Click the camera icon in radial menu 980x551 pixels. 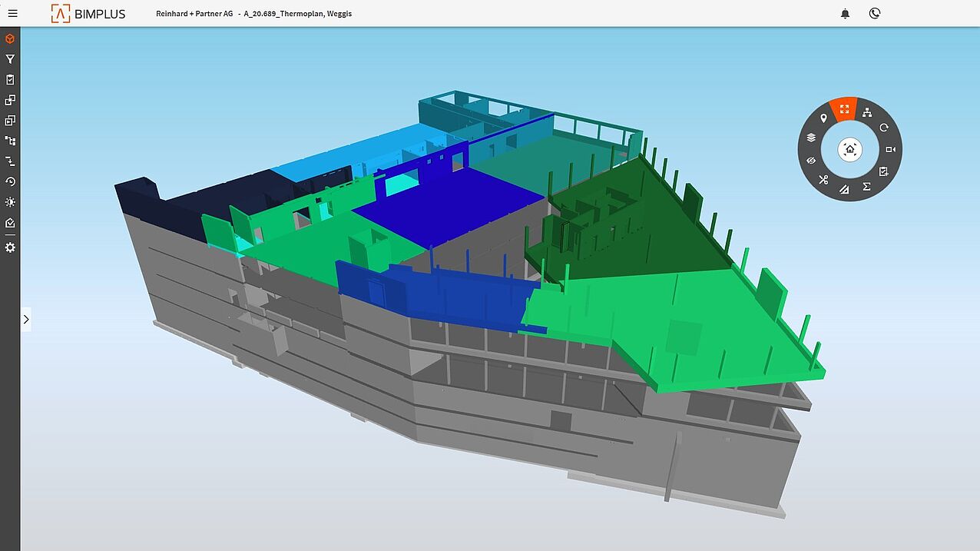point(890,149)
